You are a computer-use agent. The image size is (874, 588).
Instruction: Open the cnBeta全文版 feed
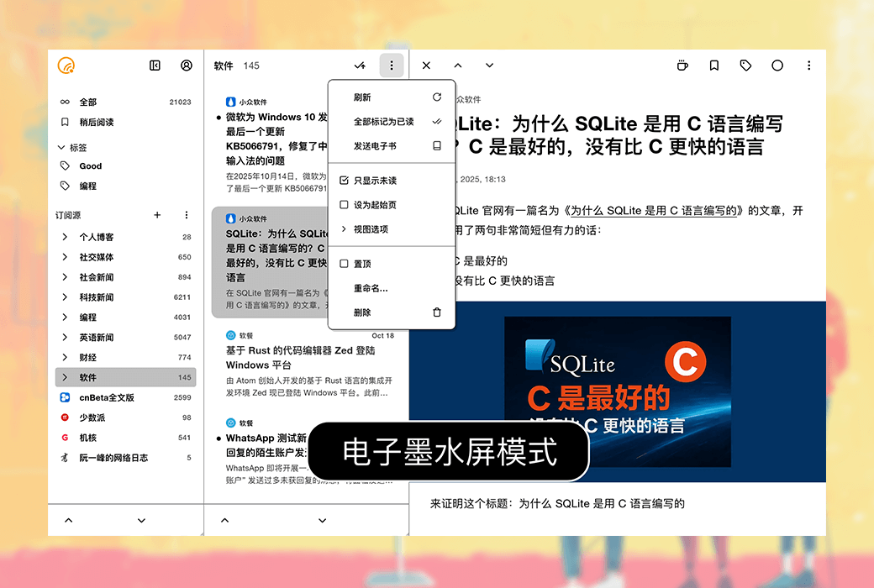point(107,397)
